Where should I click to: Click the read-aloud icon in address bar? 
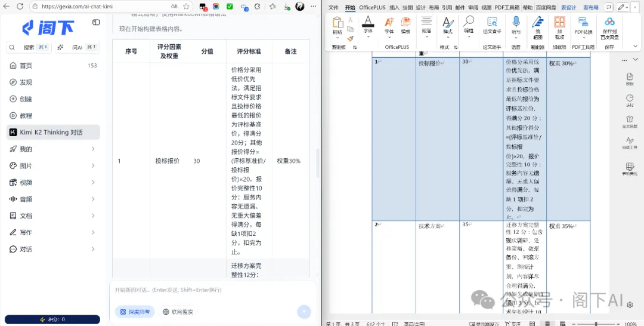point(174,7)
